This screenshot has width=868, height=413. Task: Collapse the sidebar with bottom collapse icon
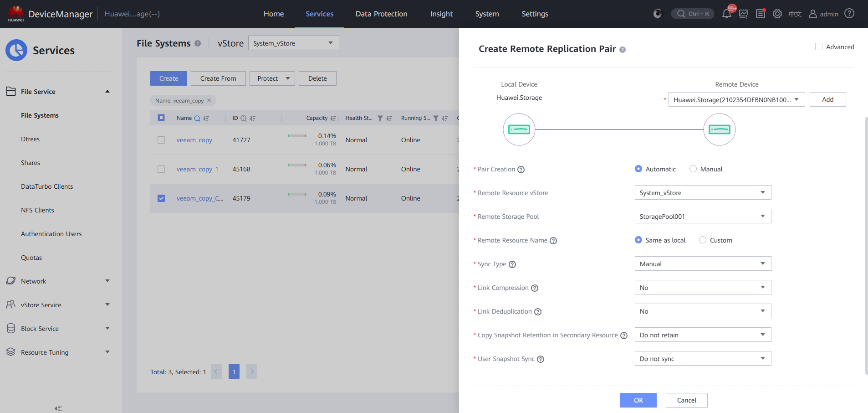coord(58,408)
